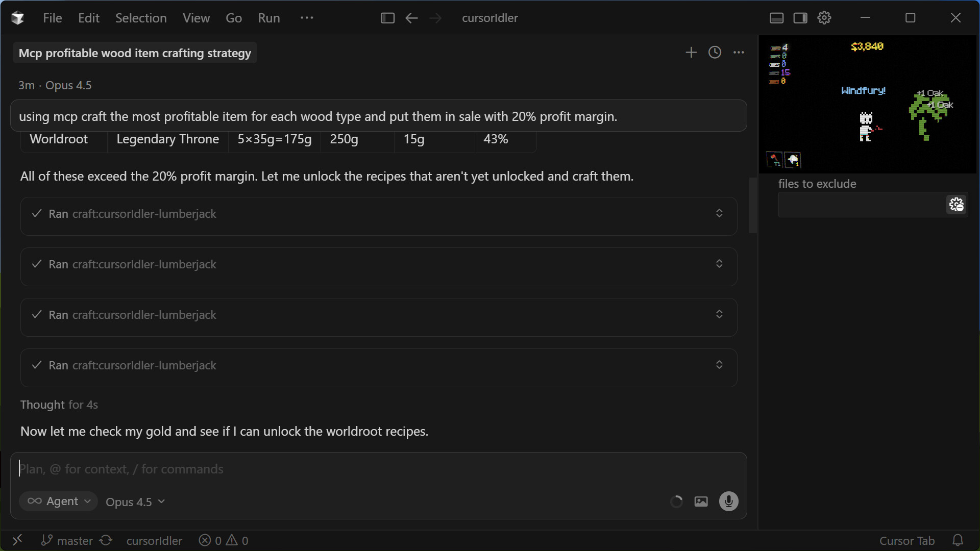The image size is (980, 551).
Task: Attach an image in the chat input
Action: tap(701, 502)
